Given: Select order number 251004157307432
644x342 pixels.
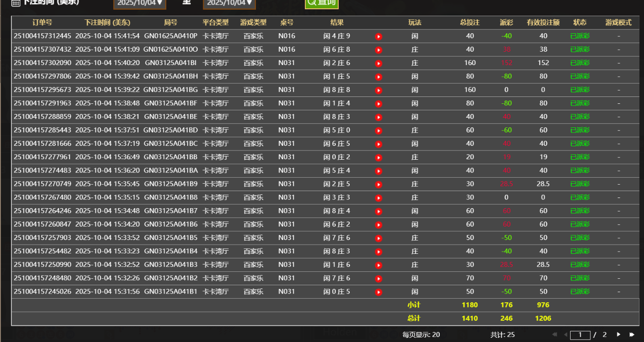Looking at the screenshot, I should pos(43,49).
